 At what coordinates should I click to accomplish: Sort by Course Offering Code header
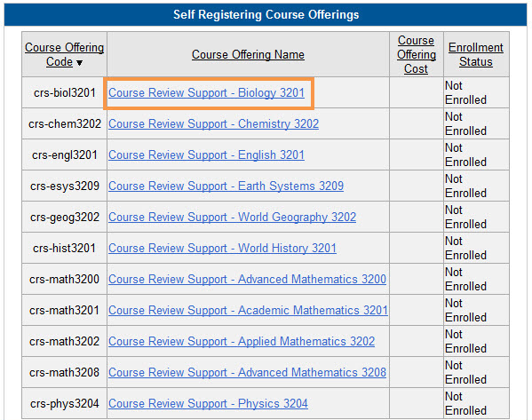(x=64, y=55)
